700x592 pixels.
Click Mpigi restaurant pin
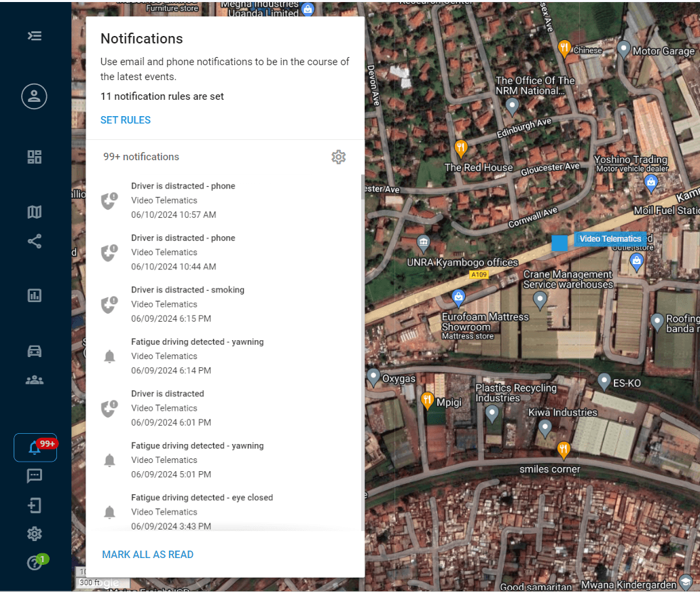(427, 401)
